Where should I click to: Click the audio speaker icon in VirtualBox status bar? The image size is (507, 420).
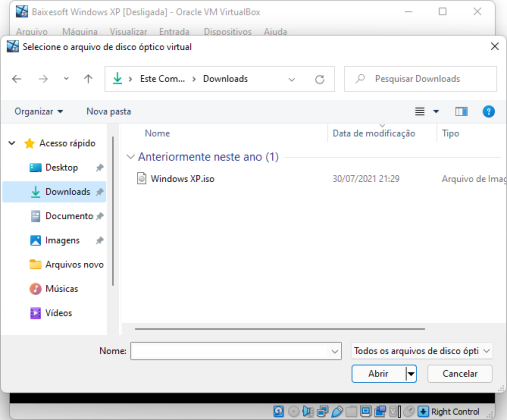click(x=307, y=412)
